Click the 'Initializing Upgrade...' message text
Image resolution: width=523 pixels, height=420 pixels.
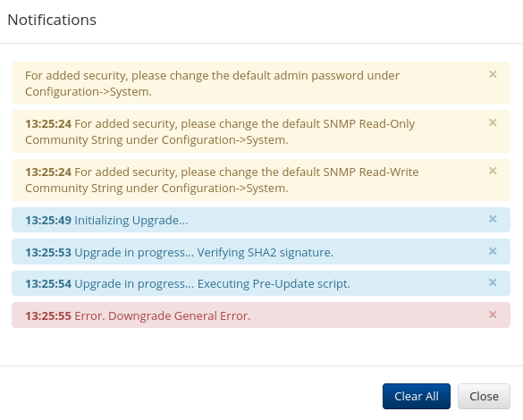131,221
